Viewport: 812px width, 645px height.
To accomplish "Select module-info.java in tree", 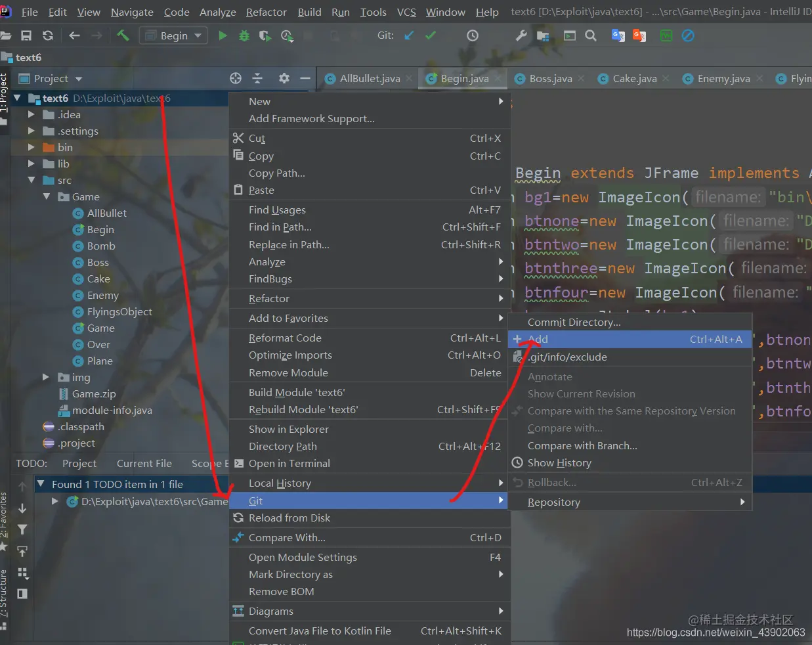I will point(112,410).
